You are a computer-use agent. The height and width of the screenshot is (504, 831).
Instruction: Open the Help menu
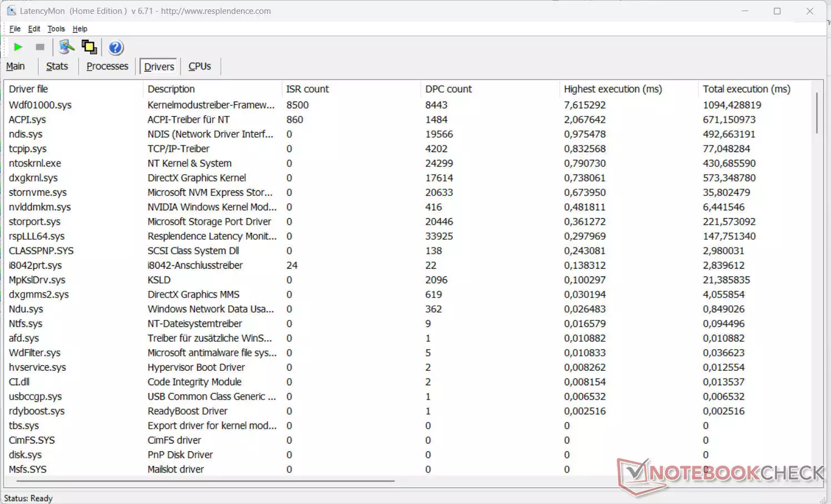(80, 29)
